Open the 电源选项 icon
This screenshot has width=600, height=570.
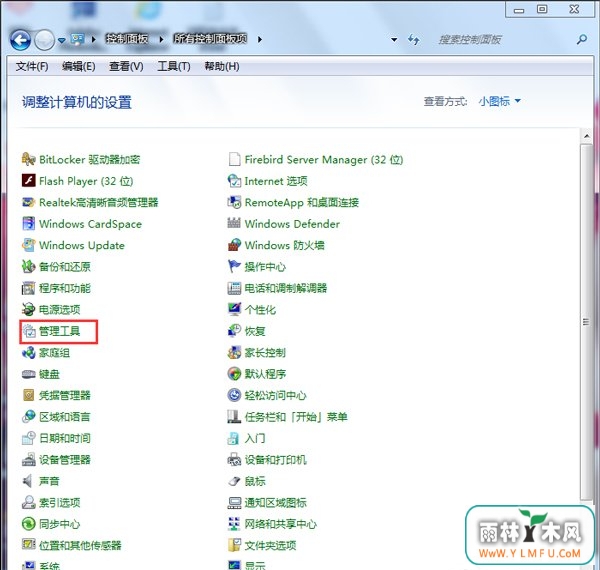coord(29,309)
